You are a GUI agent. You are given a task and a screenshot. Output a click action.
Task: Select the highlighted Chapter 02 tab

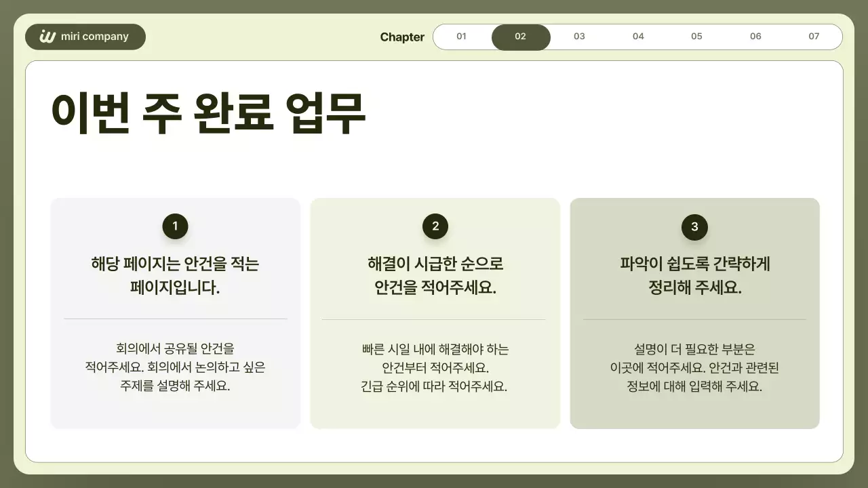pyautogui.click(x=521, y=37)
